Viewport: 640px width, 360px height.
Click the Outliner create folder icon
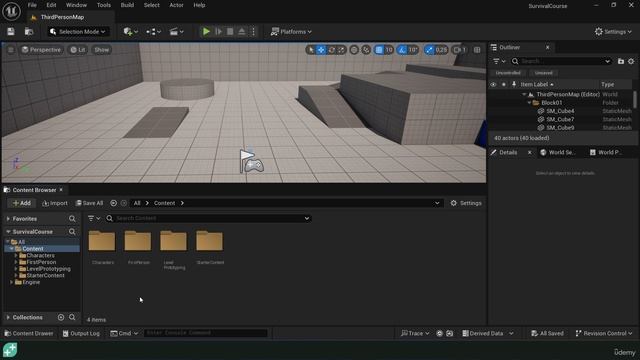(x=621, y=61)
